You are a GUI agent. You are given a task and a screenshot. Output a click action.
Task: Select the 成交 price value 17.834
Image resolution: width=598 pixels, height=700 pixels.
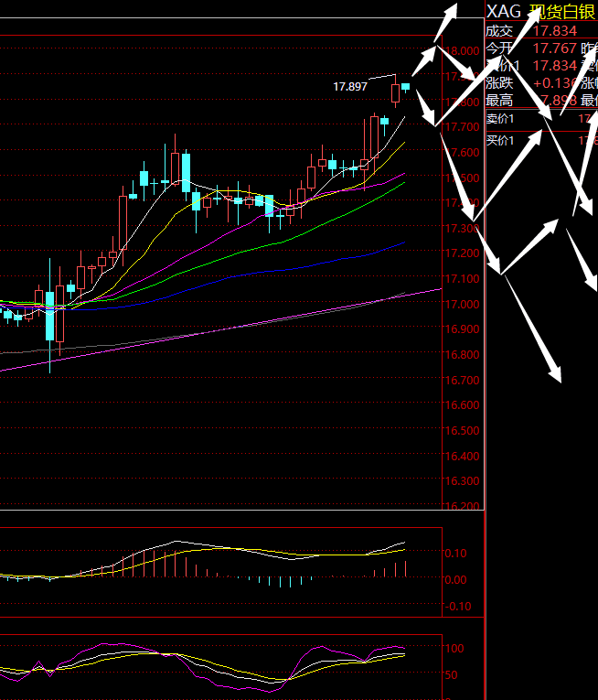coord(555,31)
